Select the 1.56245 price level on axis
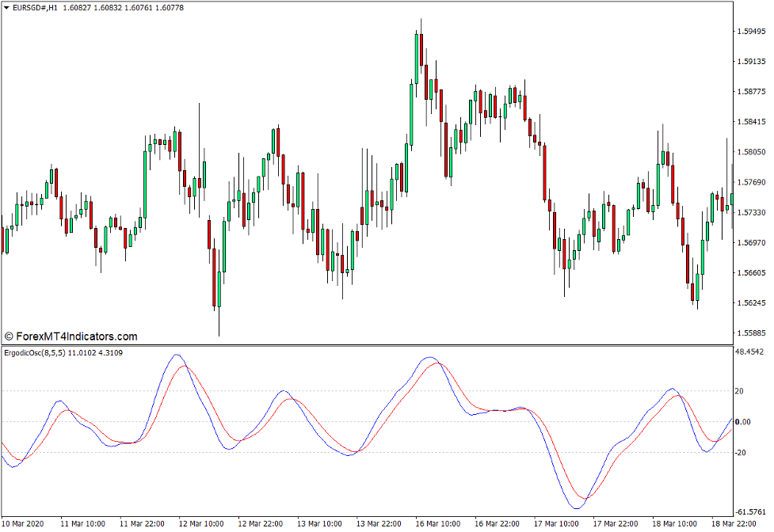 point(751,303)
